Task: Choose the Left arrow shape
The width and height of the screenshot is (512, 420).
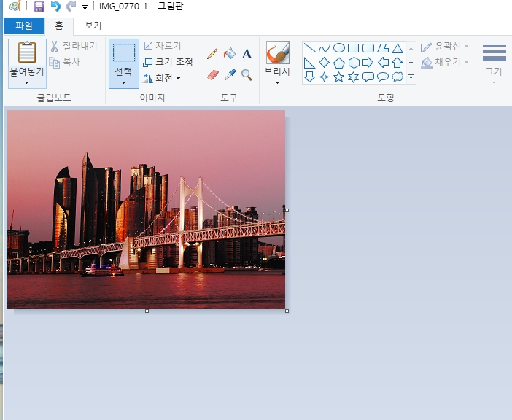Action: 383,62
